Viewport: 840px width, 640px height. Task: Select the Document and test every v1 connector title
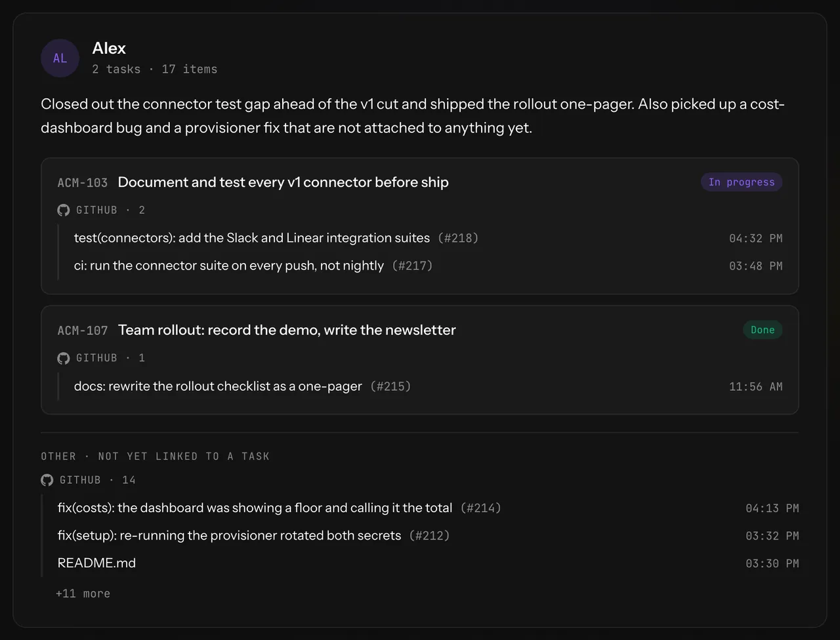point(283,182)
